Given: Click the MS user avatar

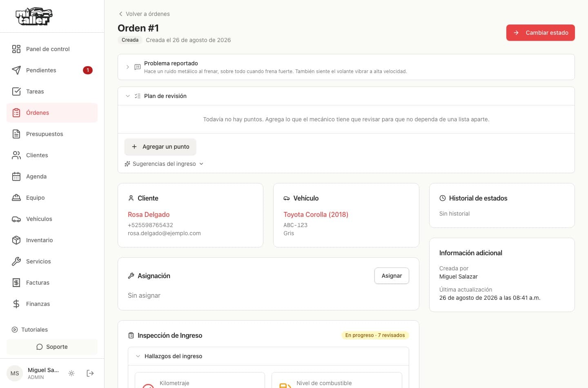Looking at the screenshot, I should click(x=15, y=373).
